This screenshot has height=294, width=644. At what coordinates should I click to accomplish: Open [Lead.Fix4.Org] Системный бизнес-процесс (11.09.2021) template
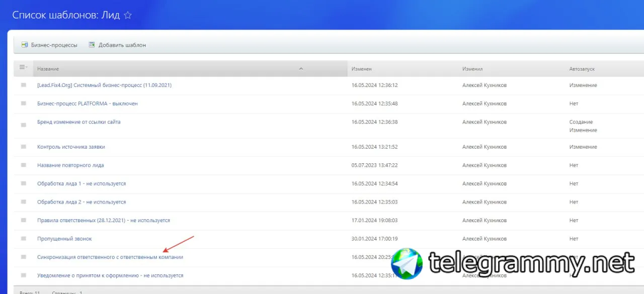pos(104,85)
